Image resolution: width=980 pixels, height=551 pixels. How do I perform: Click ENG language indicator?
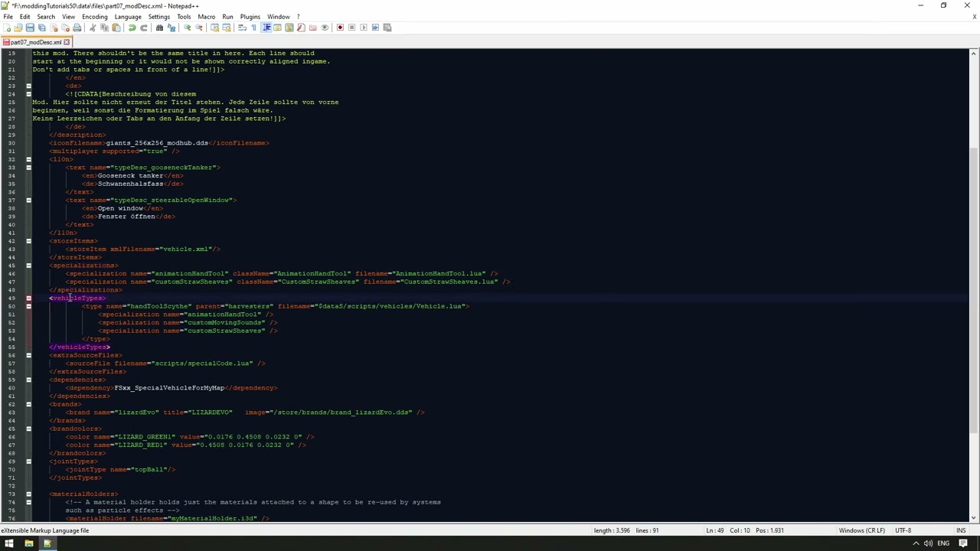tap(943, 543)
